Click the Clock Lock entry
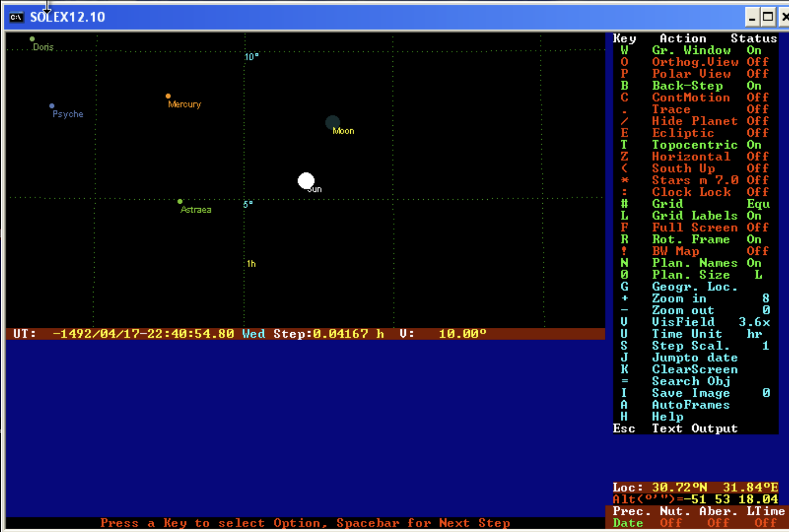 695,192
